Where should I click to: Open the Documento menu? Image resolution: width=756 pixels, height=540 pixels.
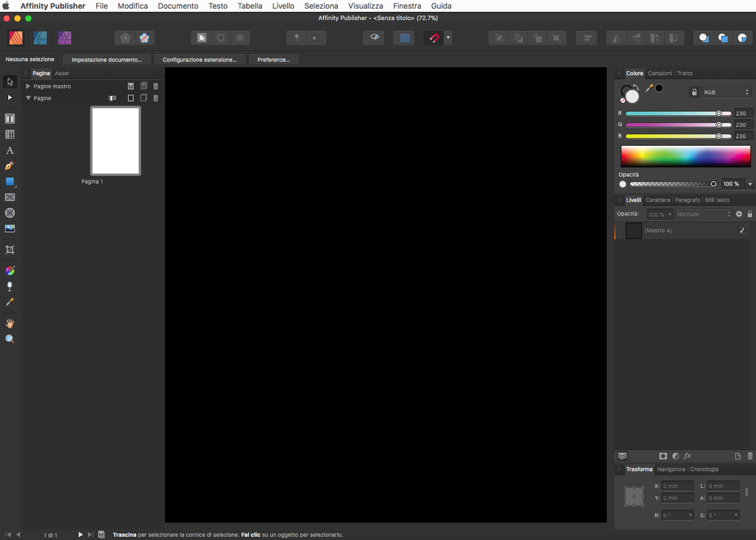point(178,6)
